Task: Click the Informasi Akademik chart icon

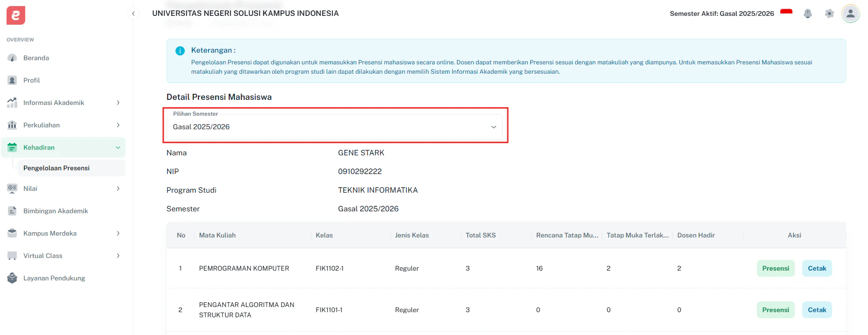Action: point(12,103)
